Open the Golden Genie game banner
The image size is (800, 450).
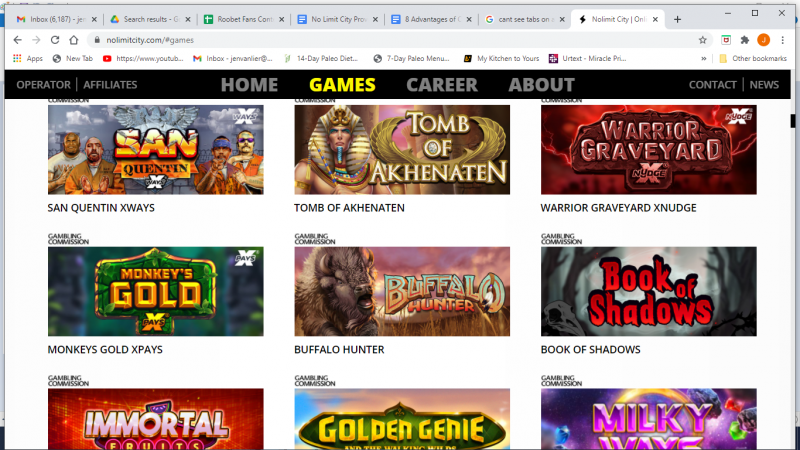click(x=402, y=419)
